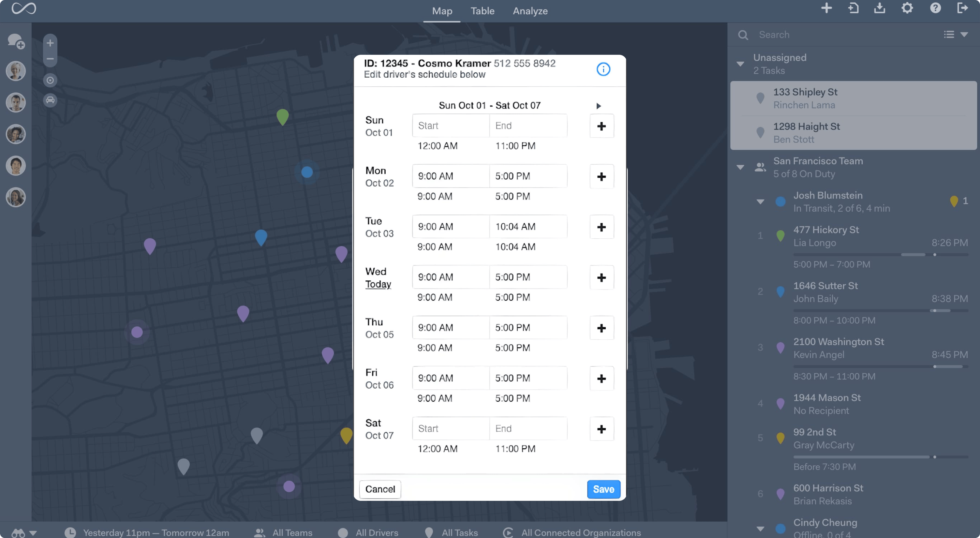Click the log out icon

tap(962, 8)
